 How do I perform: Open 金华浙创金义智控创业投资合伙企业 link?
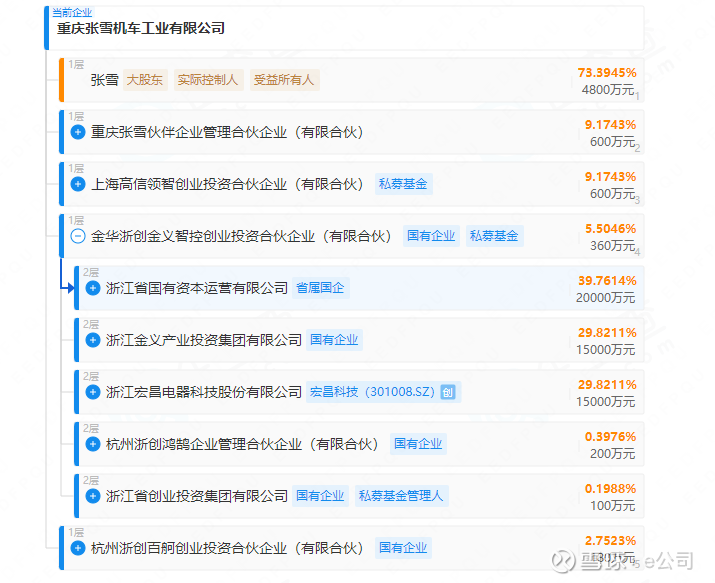click(x=241, y=236)
